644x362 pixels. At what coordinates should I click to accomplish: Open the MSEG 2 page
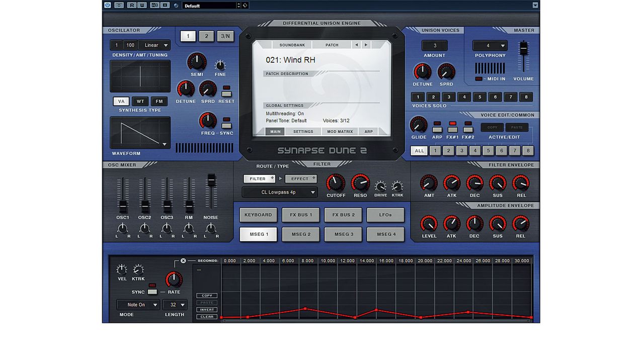point(301,234)
